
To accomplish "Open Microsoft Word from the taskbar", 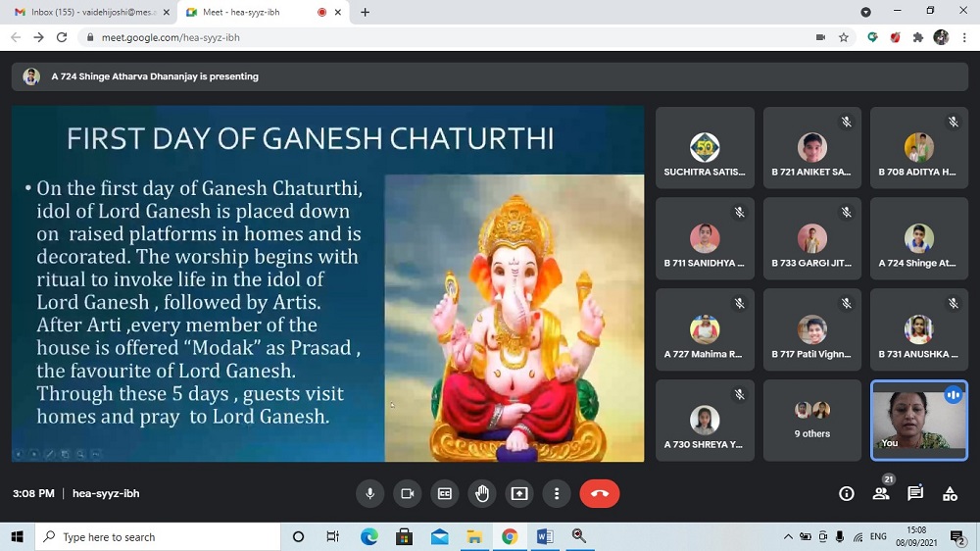I will [x=544, y=536].
